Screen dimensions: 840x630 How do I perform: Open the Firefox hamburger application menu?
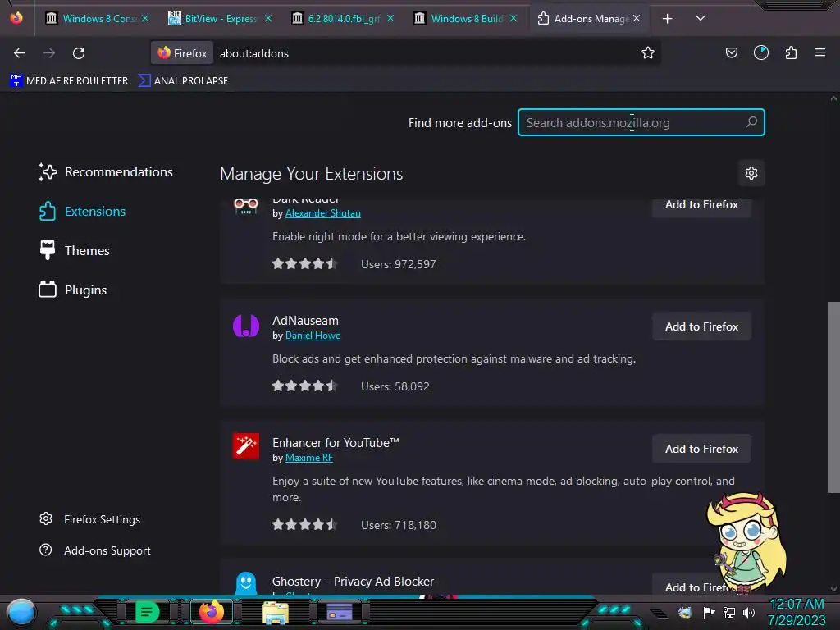[x=819, y=52]
